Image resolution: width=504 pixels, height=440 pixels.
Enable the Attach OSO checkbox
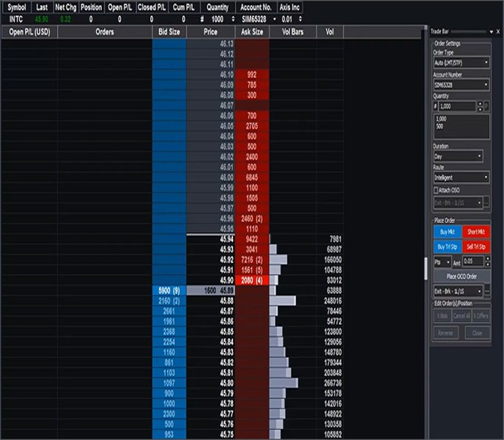(437, 190)
